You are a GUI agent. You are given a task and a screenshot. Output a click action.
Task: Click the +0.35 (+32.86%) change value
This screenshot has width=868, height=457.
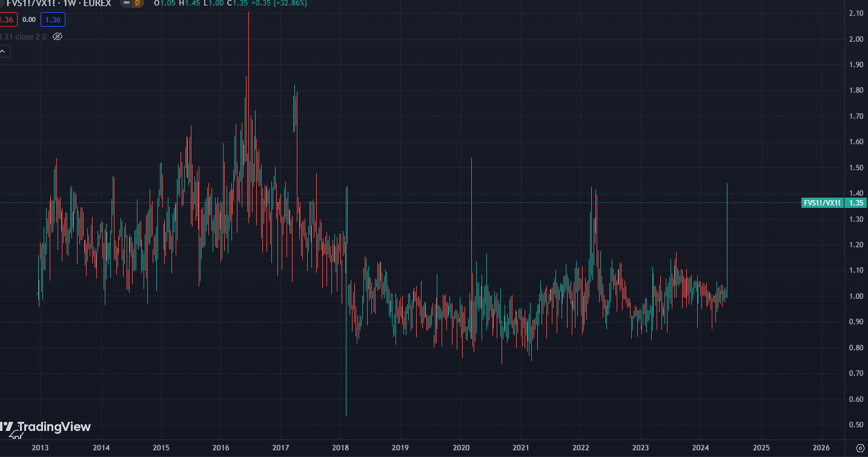click(x=279, y=3)
